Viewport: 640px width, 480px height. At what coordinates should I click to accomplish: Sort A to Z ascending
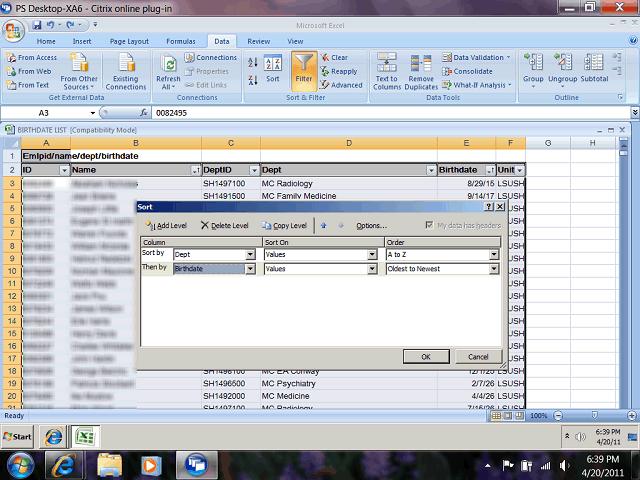pyautogui.click(x=253, y=62)
